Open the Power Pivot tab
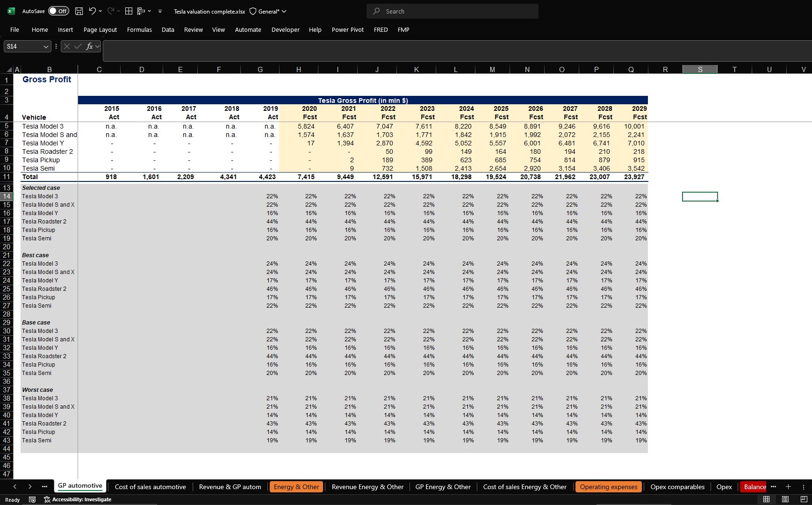 tap(347, 29)
